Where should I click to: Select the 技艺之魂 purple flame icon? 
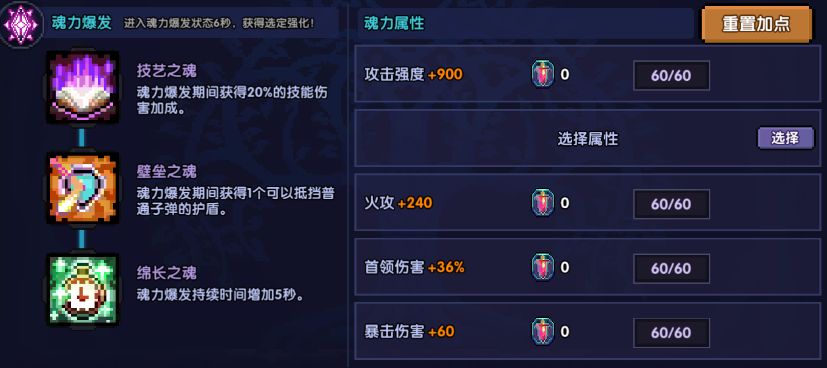(82, 88)
